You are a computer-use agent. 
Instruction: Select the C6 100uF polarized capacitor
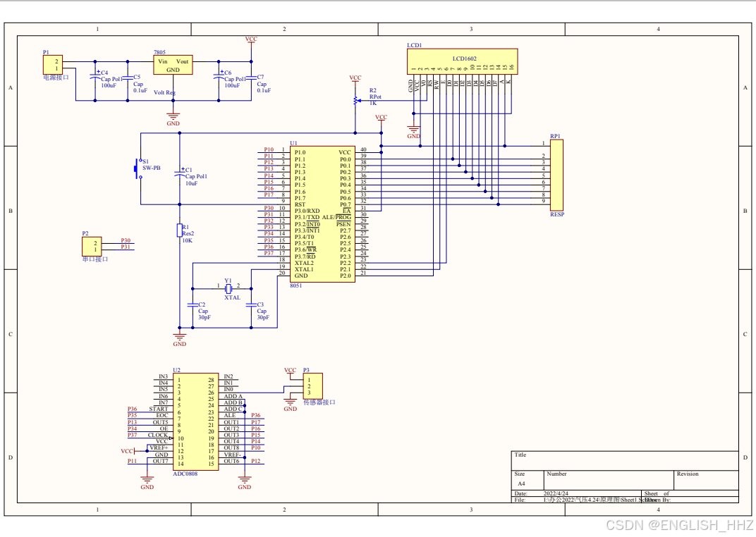click(219, 77)
